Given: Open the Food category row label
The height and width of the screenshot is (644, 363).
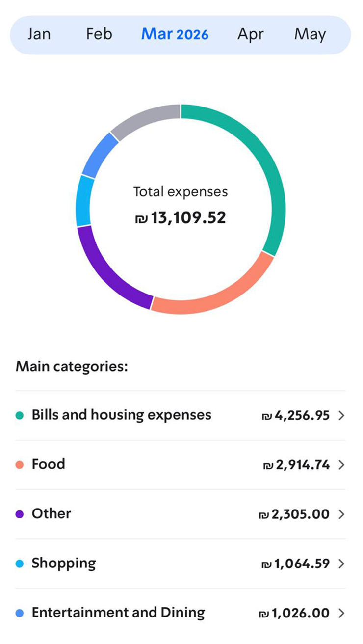Looking at the screenshot, I should click(x=48, y=464).
